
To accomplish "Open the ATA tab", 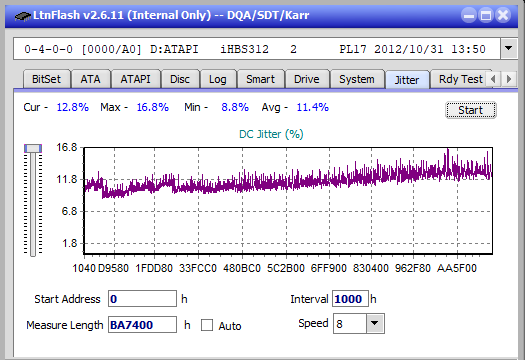I will (x=90, y=79).
